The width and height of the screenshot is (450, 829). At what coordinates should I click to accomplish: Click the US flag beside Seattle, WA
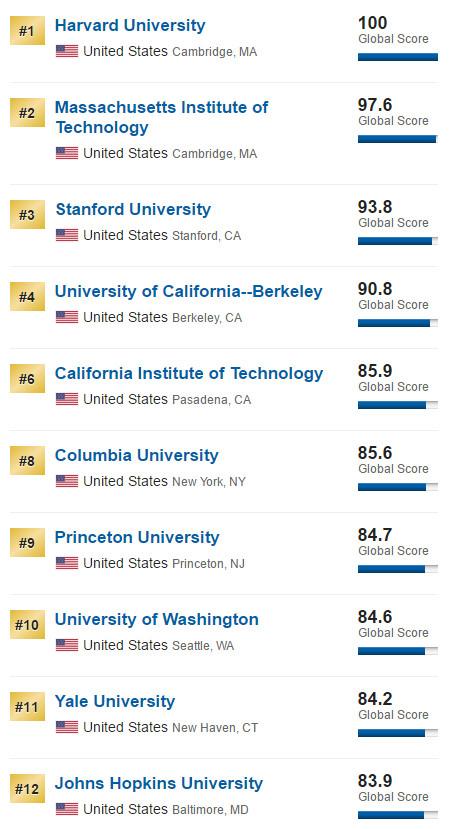tap(67, 645)
